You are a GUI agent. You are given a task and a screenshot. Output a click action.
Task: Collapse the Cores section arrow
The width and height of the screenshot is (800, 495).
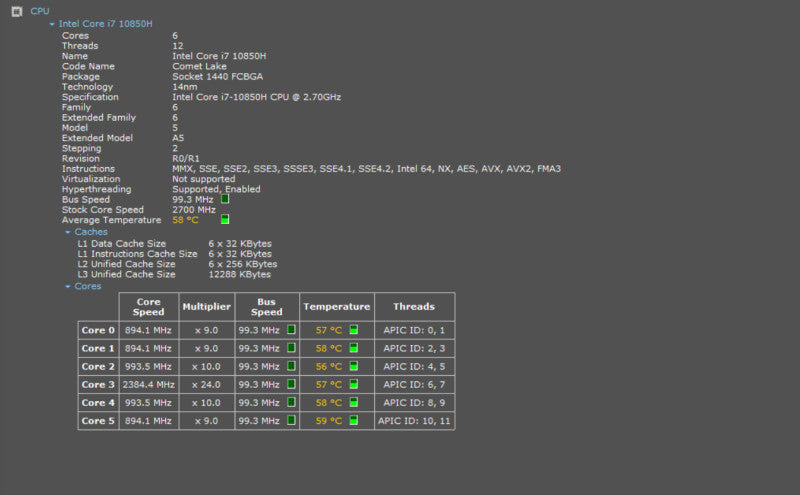tap(68, 287)
